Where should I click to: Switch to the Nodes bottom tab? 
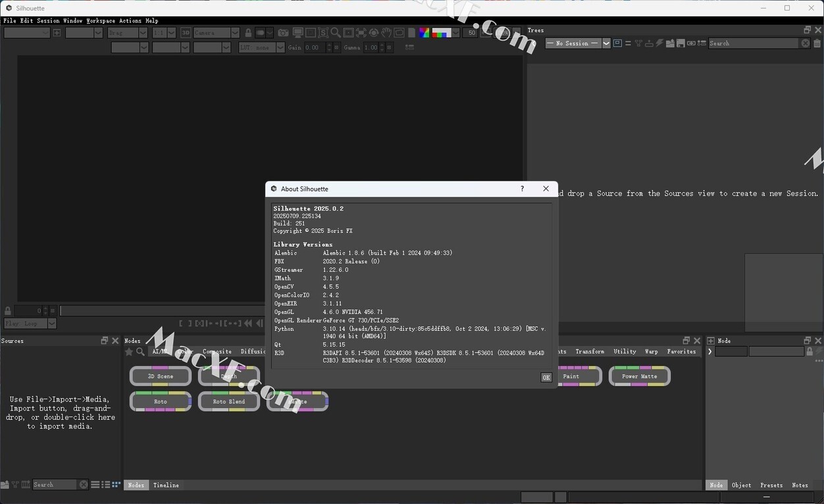[136, 486]
